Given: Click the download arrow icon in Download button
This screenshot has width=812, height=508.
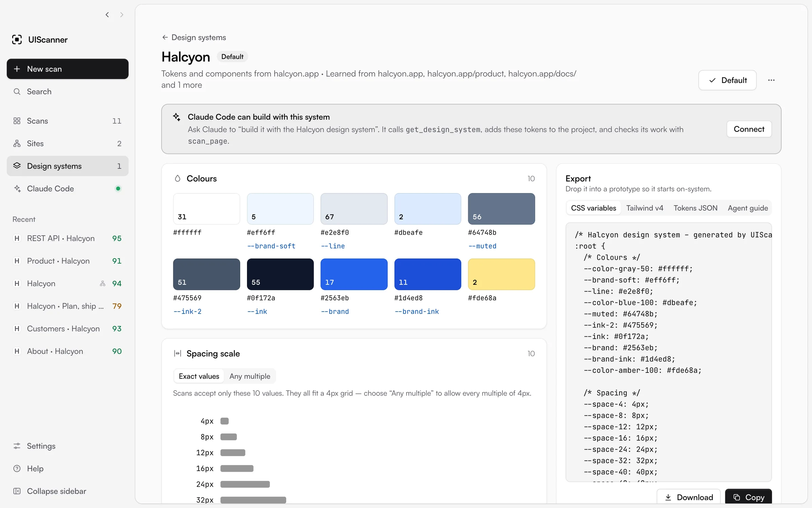Looking at the screenshot, I should click(668, 497).
